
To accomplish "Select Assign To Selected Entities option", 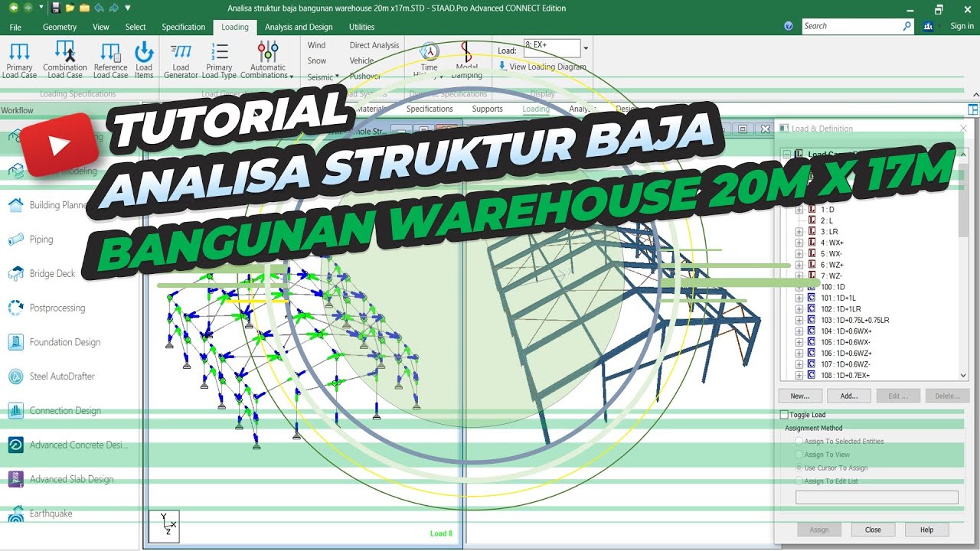I will (x=800, y=442).
